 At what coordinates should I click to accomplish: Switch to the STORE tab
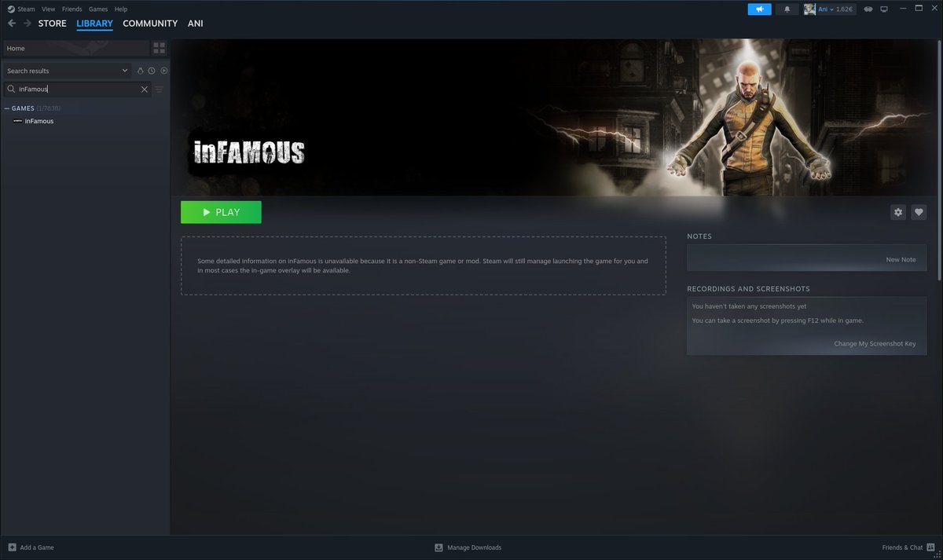[x=52, y=23]
